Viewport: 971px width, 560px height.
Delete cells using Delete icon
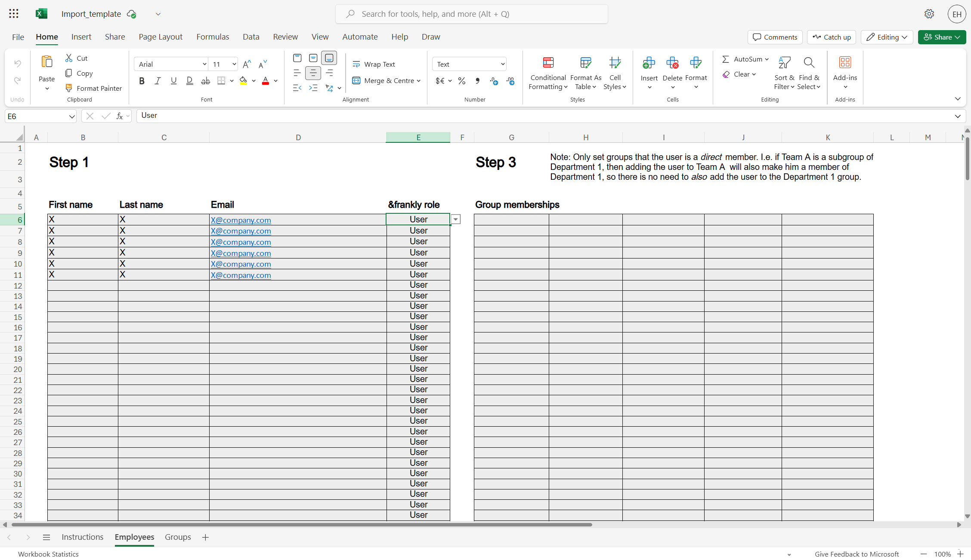tap(672, 63)
